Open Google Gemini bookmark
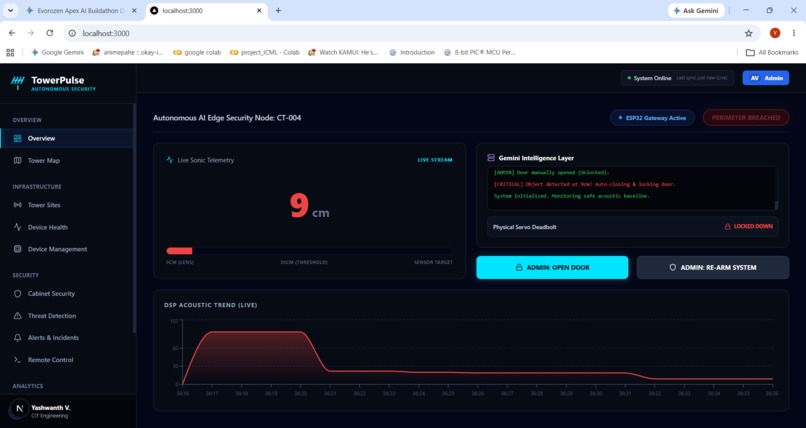Screen dimensions: 806x428 58,52
